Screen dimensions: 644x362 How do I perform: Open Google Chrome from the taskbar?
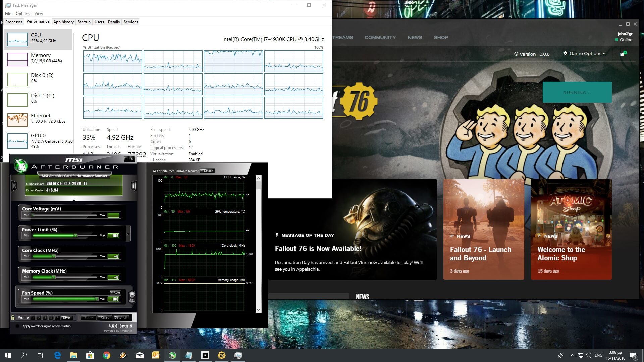106,355
